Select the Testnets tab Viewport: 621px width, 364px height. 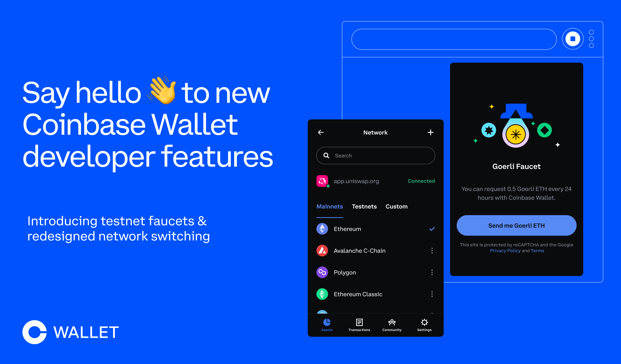coord(365,206)
